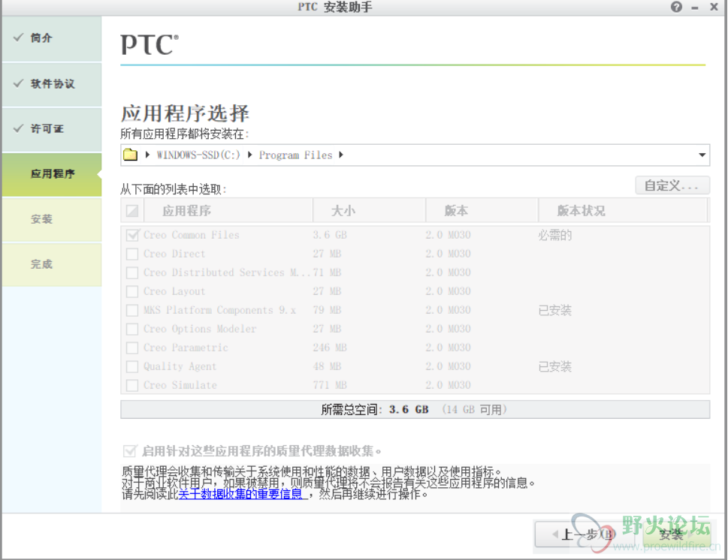Screen dimensions: 728x560
Task: Click the 自定义... button
Action: (x=672, y=185)
